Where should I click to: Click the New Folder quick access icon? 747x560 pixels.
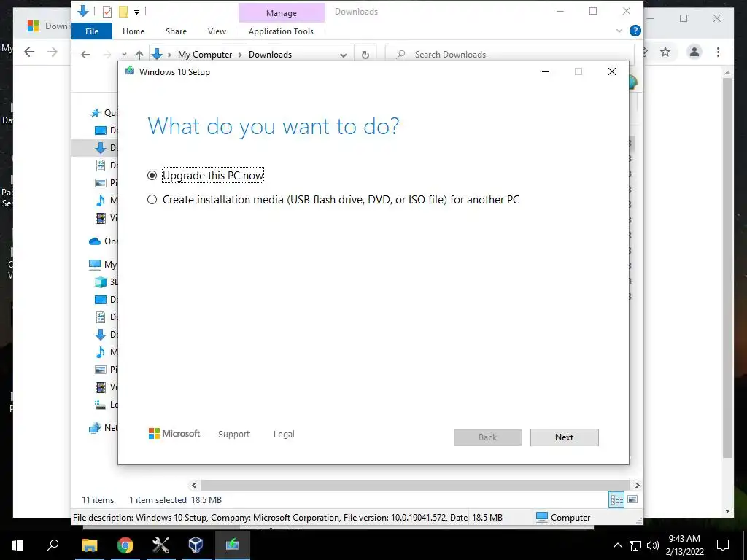click(x=123, y=11)
